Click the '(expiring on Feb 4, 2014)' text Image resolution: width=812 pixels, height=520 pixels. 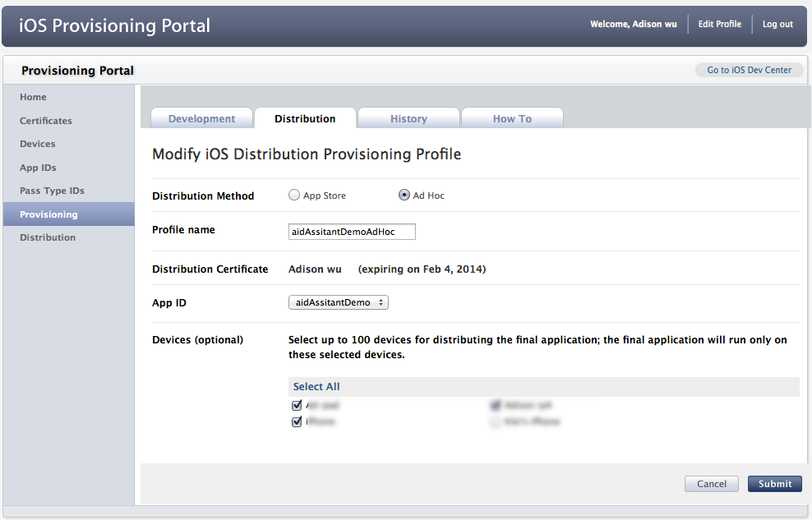[x=422, y=269]
